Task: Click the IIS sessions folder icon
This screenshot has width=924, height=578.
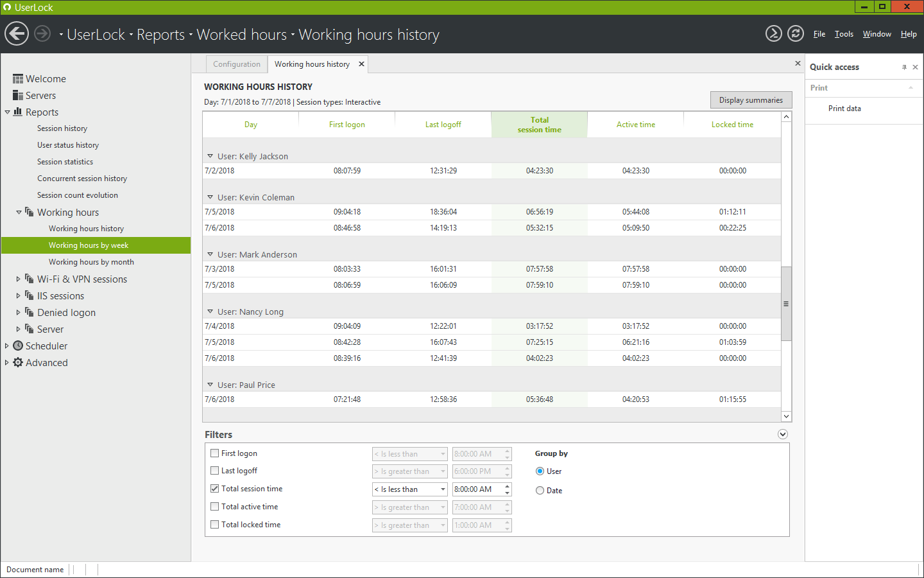Action: pos(30,295)
